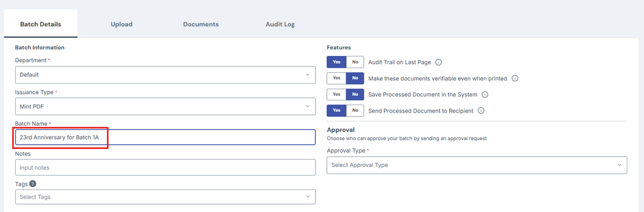Set Audit Trail on Last Page to No
This screenshot has height=212, width=644.
point(355,62)
